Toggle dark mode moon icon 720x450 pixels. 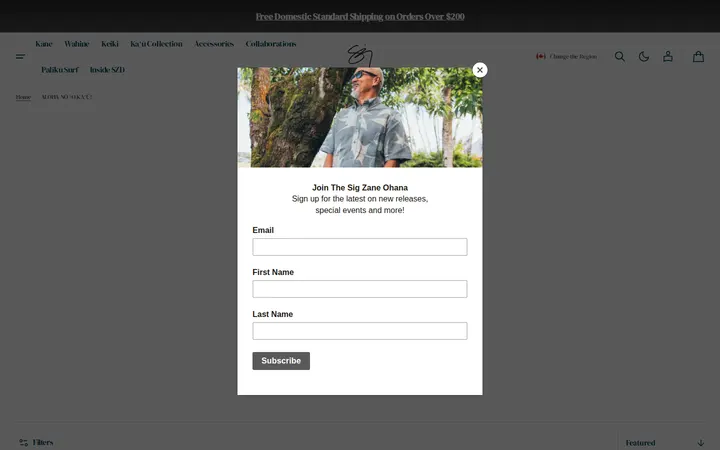pyautogui.click(x=644, y=56)
